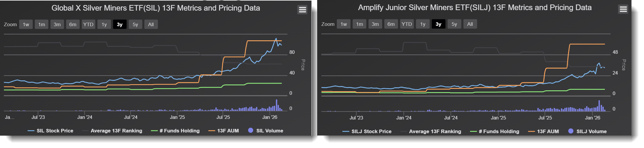
Task: Toggle SILJ Volume series in legend
Action: [x=587, y=132]
